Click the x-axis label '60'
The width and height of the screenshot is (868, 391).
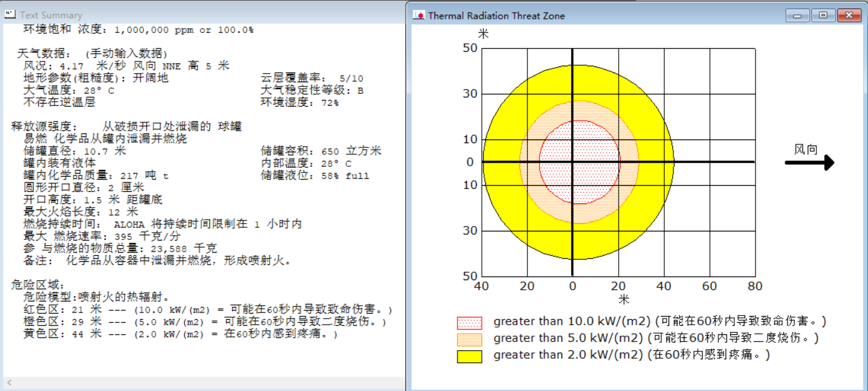709,286
